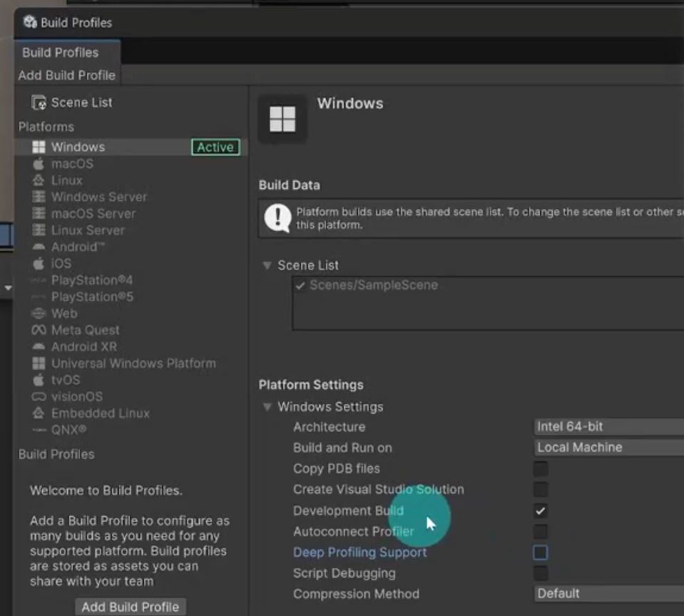Toggle the Copy PDB files checkbox
This screenshot has width=684, height=616.
[x=541, y=468]
